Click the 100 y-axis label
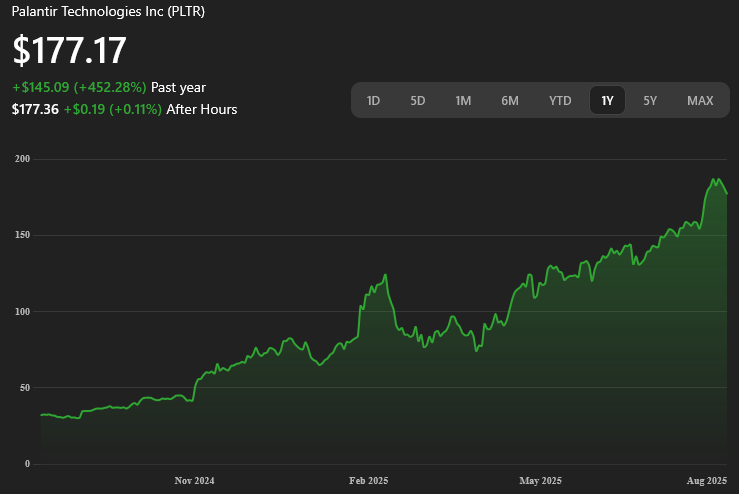Viewport: 739px width, 494px height. (x=22, y=312)
